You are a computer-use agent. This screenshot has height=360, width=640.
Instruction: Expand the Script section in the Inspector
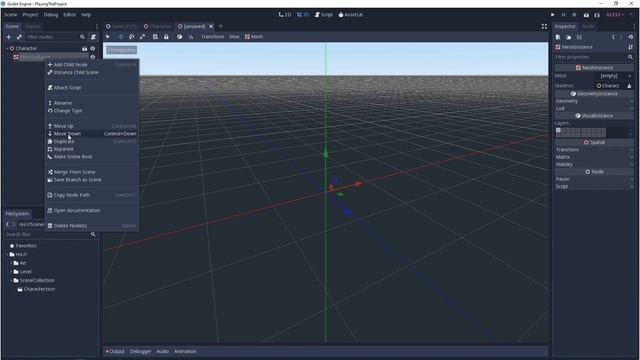(593, 187)
